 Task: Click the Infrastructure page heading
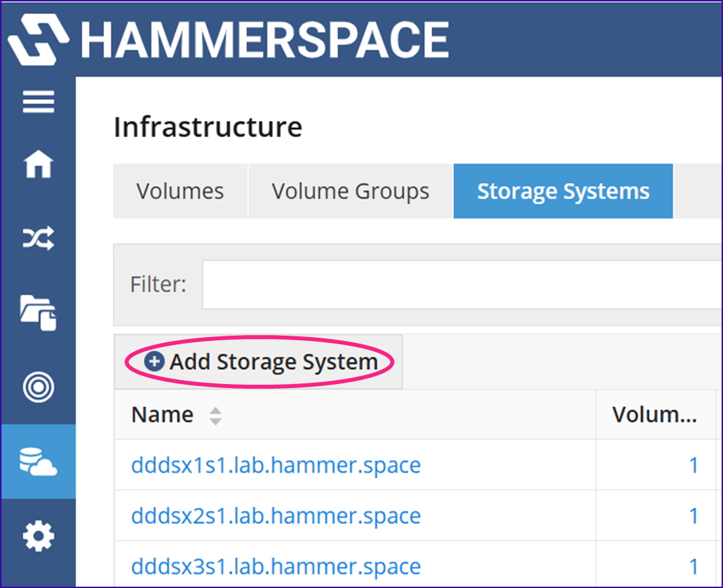click(208, 127)
